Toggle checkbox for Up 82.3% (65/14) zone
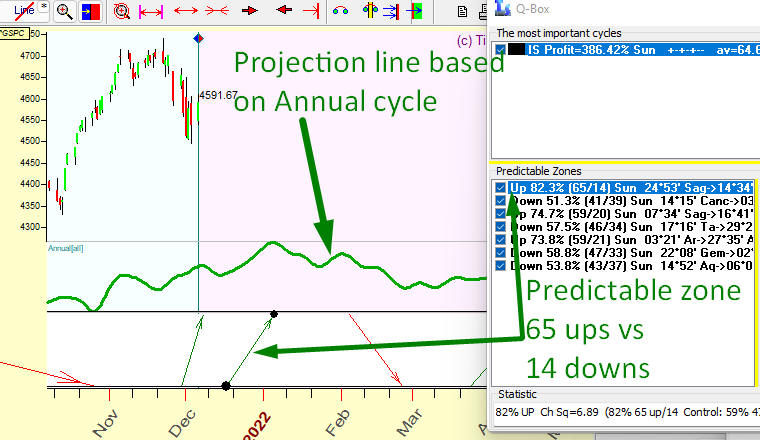 click(501, 188)
